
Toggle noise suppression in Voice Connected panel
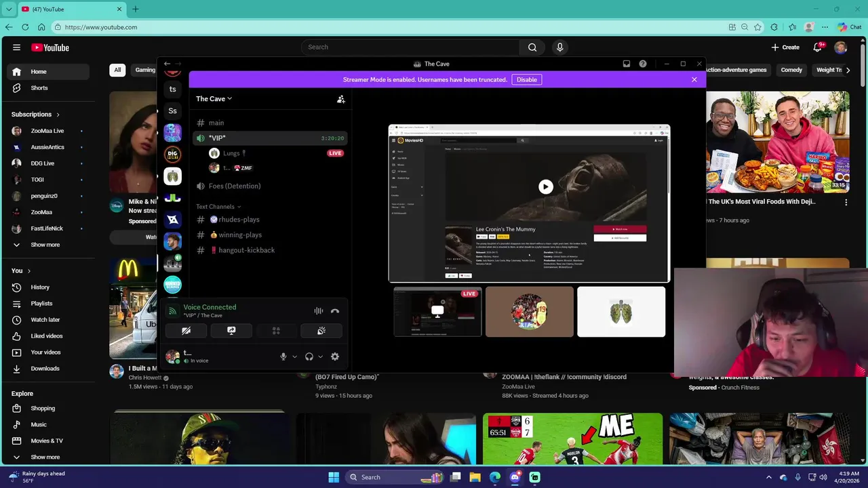click(x=318, y=311)
